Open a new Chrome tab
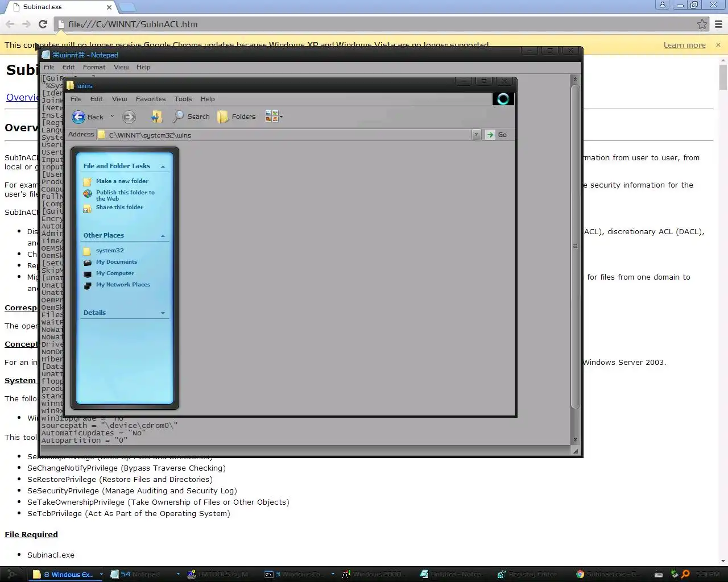 click(127, 7)
